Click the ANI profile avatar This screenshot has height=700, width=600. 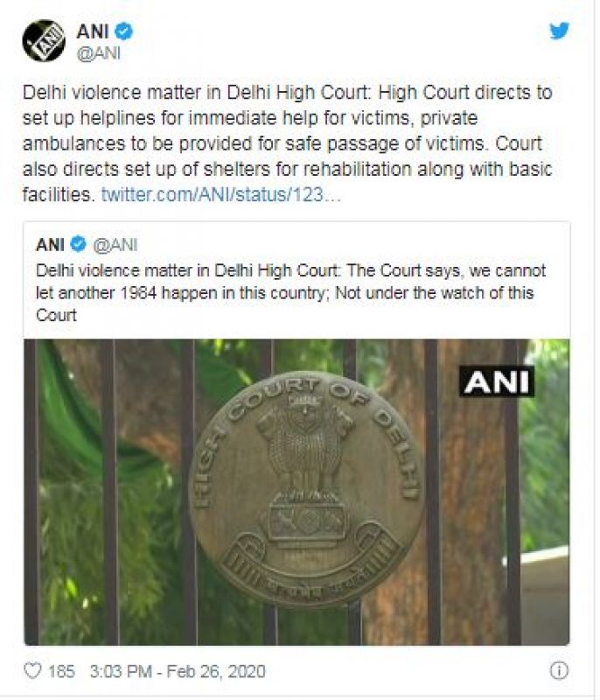pyautogui.click(x=43, y=40)
